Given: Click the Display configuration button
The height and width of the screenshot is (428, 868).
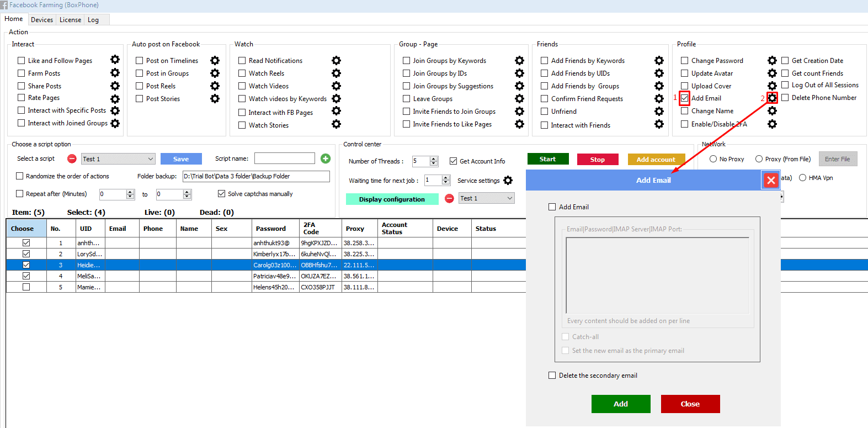Looking at the screenshot, I should (392, 199).
